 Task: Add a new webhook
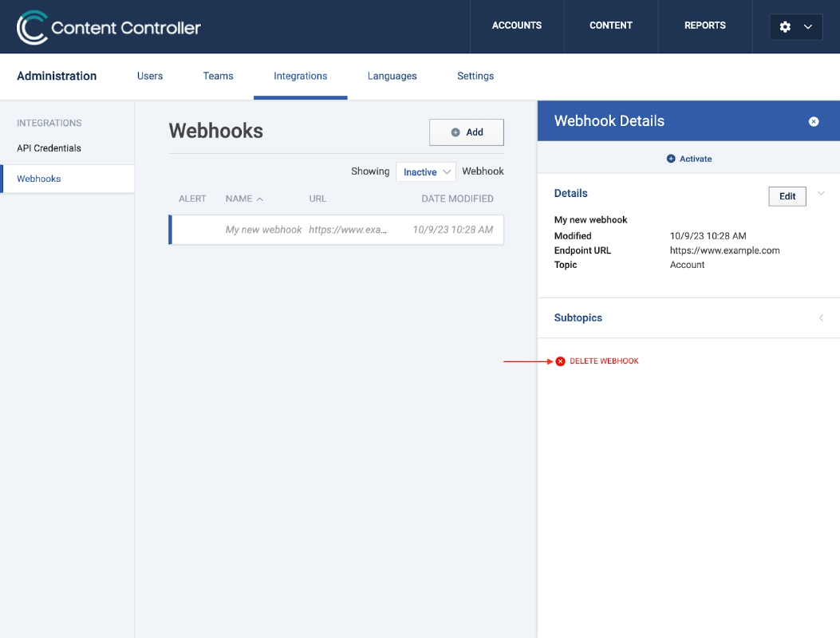point(466,132)
